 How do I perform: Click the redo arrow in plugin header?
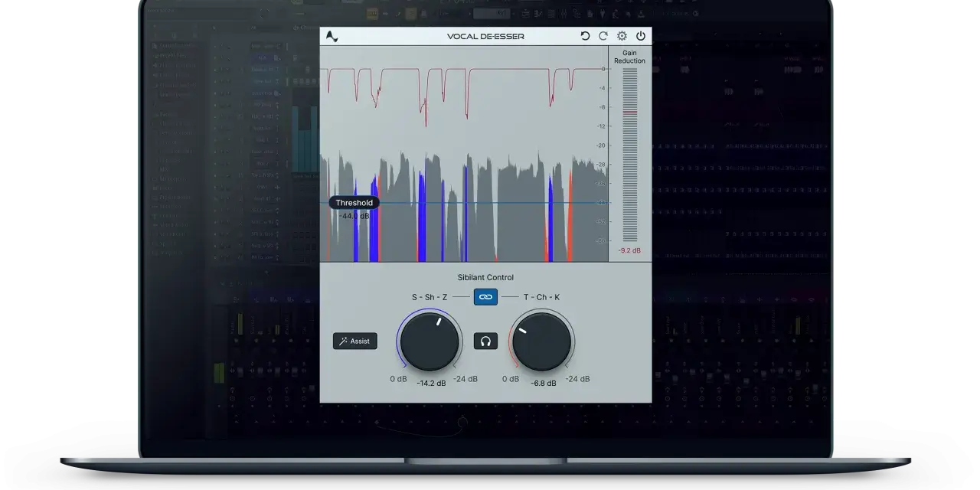(x=603, y=36)
